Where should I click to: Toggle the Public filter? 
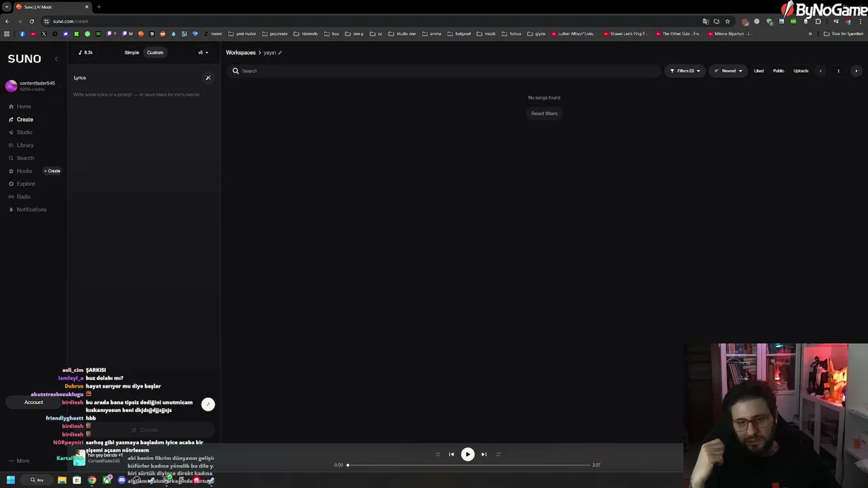coord(778,70)
